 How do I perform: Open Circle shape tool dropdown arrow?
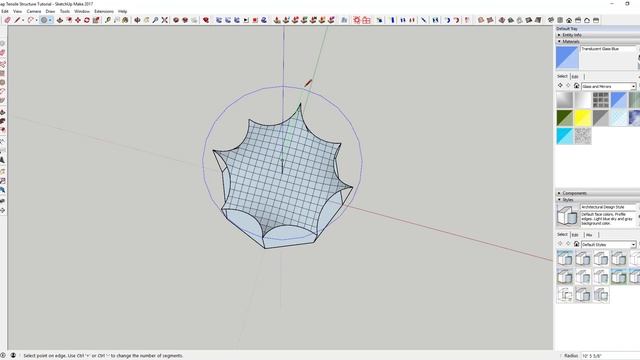coord(50,20)
